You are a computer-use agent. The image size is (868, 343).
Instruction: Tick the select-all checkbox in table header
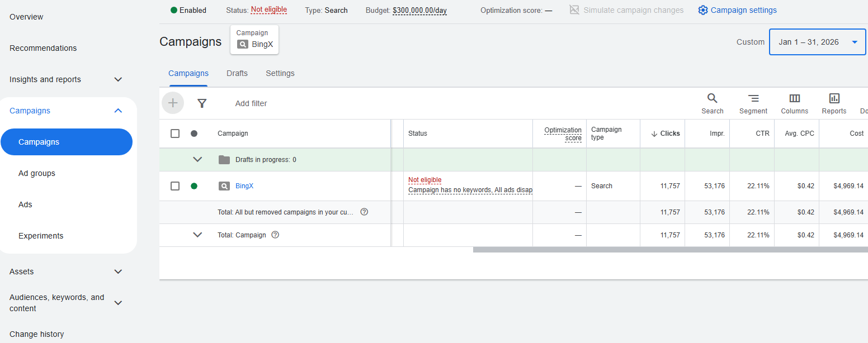point(175,134)
